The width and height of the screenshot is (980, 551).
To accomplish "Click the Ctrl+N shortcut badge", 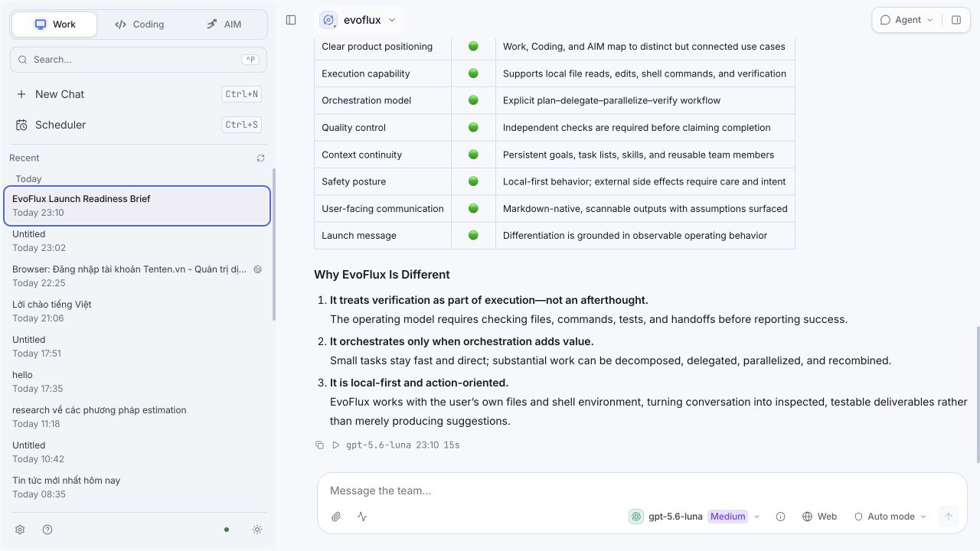I will click(241, 94).
